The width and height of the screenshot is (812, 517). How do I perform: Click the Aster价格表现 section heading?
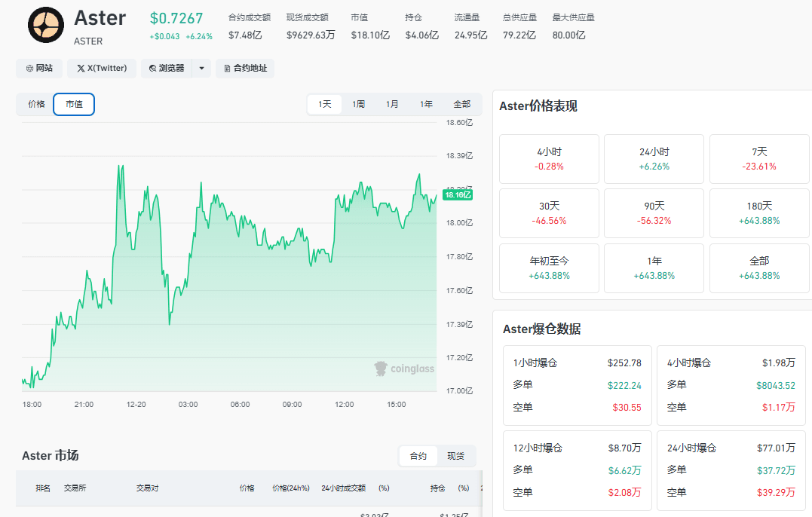click(x=538, y=106)
